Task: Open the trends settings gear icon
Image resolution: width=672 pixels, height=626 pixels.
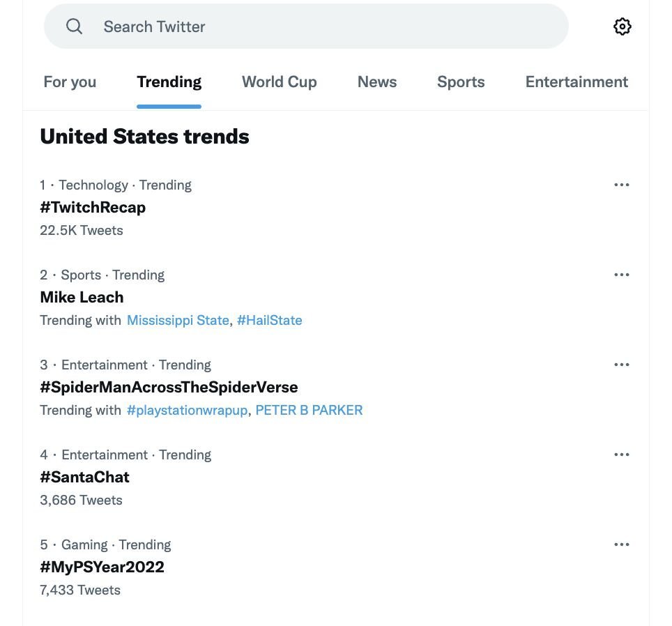Action: pyautogui.click(x=622, y=26)
